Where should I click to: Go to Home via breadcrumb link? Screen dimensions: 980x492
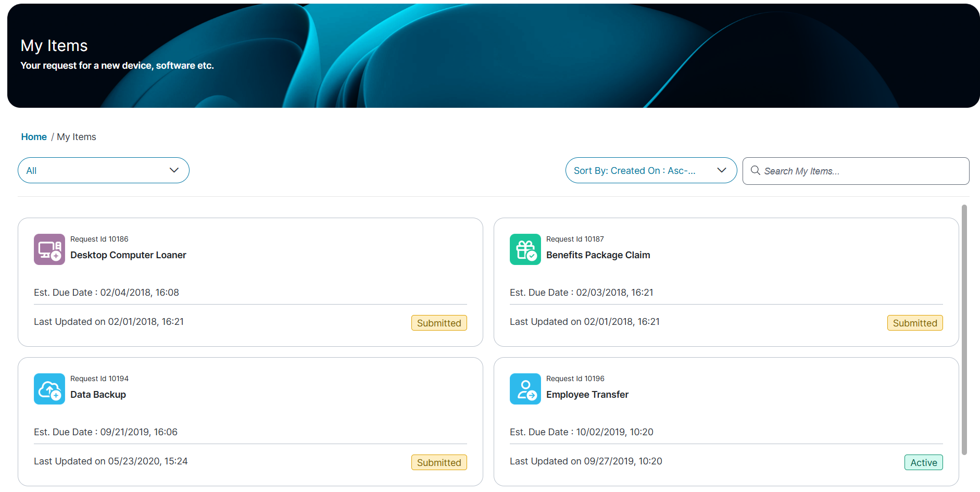pos(34,137)
